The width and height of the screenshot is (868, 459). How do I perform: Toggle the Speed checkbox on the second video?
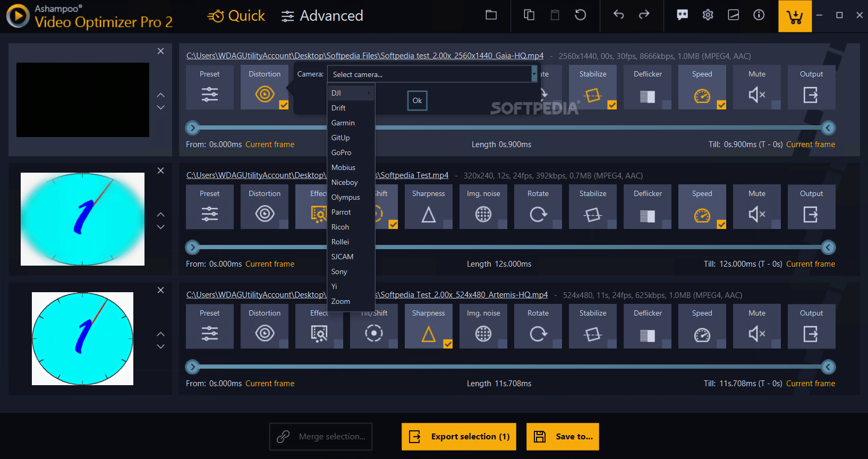click(x=721, y=225)
